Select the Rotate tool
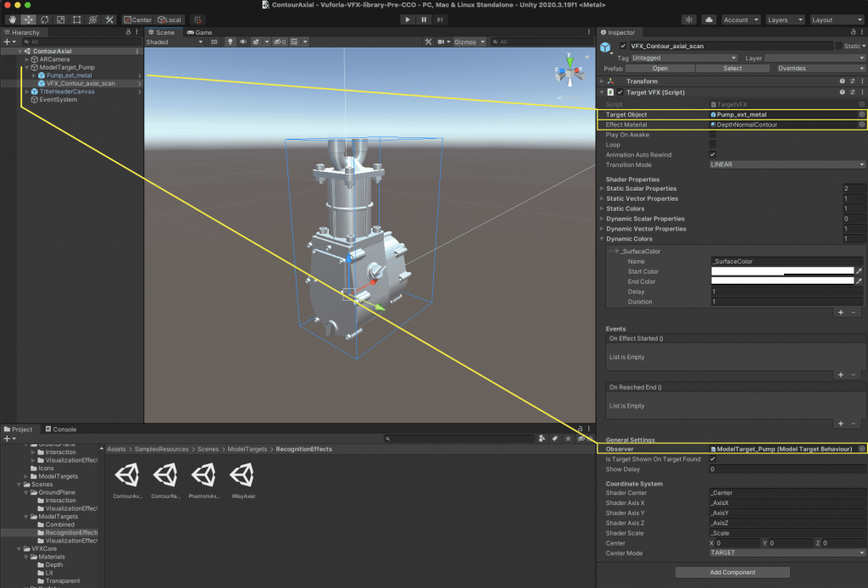Screen dimensions: 868x588 [x=44, y=19]
